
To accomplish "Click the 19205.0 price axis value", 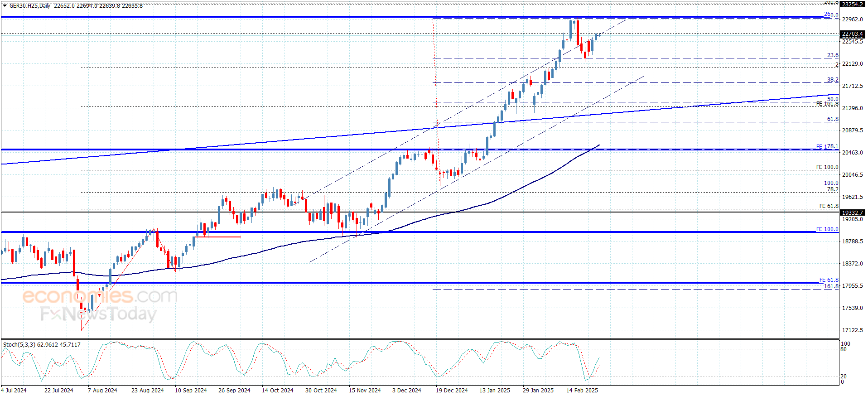I will (x=852, y=219).
